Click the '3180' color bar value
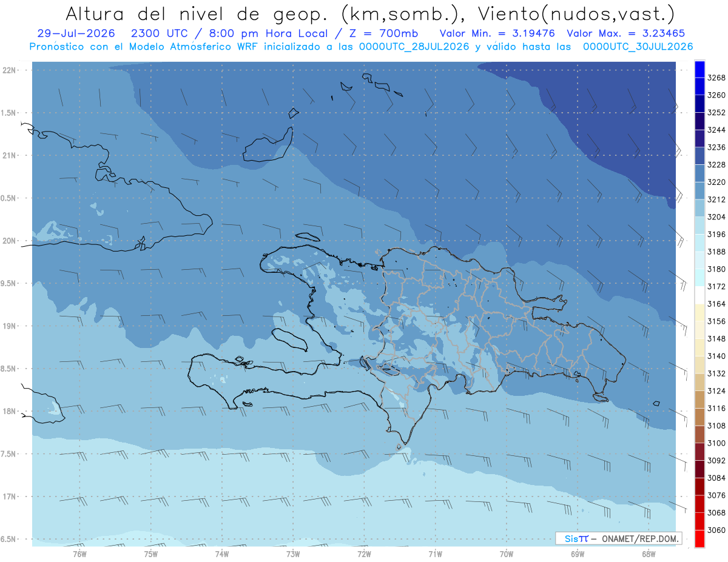This screenshot has height=562, width=728. click(716, 269)
